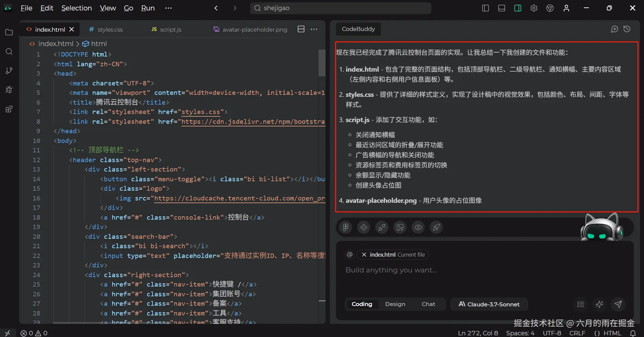This screenshot has height=337, width=644.
Task: Open the Run and Debug view
Action: tap(9, 90)
